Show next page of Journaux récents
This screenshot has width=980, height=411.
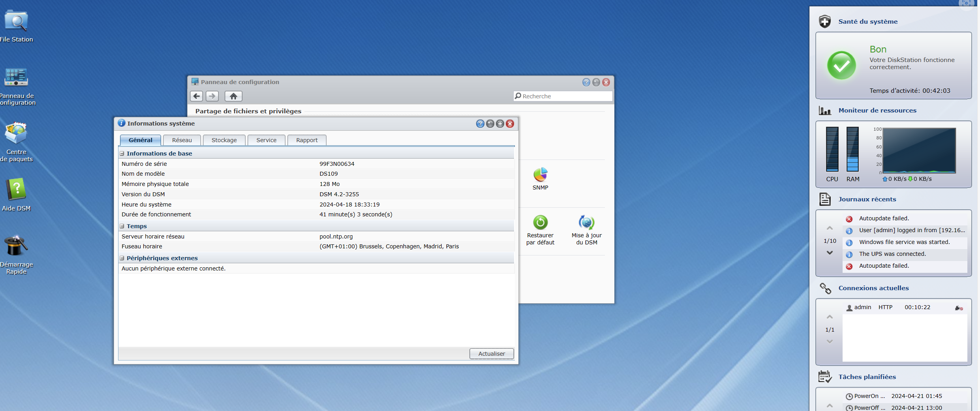830,253
